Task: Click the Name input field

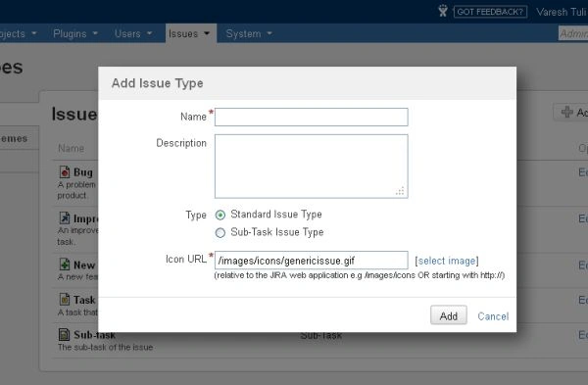Action: pyautogui.click(x=312, y=117)
